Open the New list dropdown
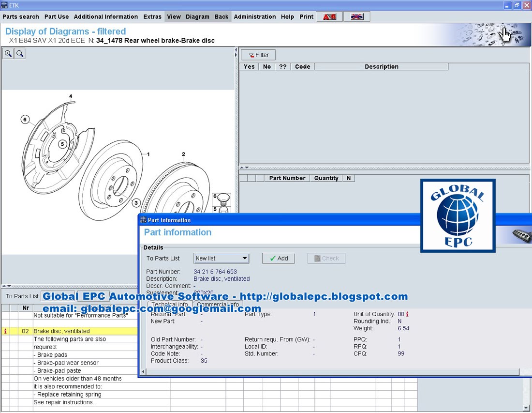 222,259
